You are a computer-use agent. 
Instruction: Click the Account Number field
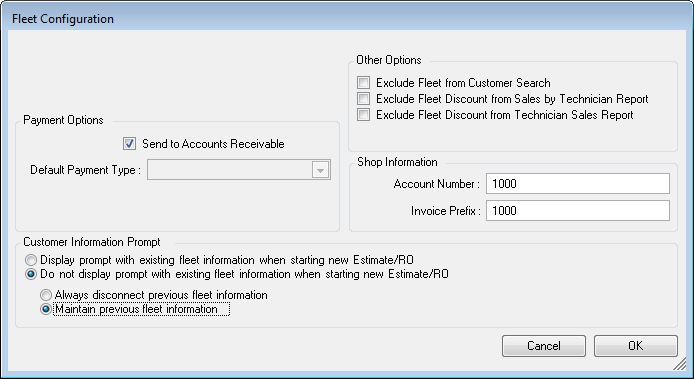578,184
